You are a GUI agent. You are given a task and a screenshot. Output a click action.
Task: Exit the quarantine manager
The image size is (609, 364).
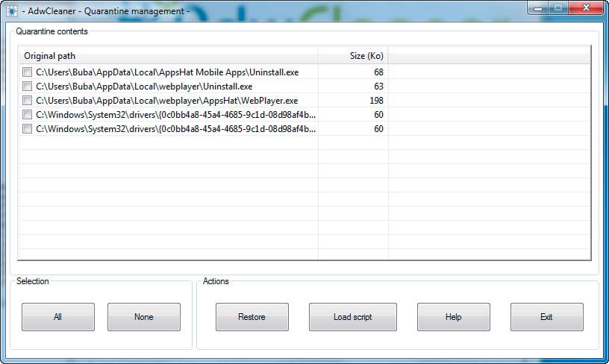(x=546, y=317)
